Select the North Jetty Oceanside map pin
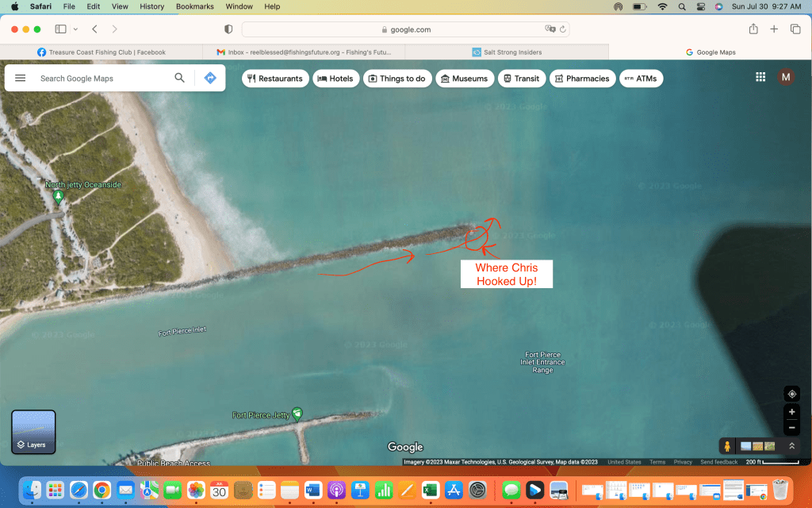The image size is (812, 508). pyautogui.click(x=57, y=196)
